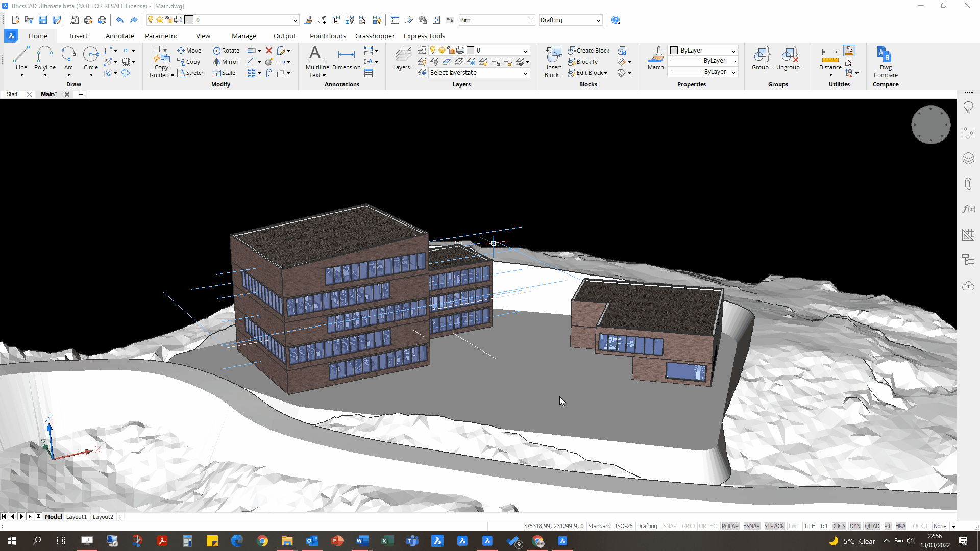Expand the Select layerstate dropdown

coord(525,73)
